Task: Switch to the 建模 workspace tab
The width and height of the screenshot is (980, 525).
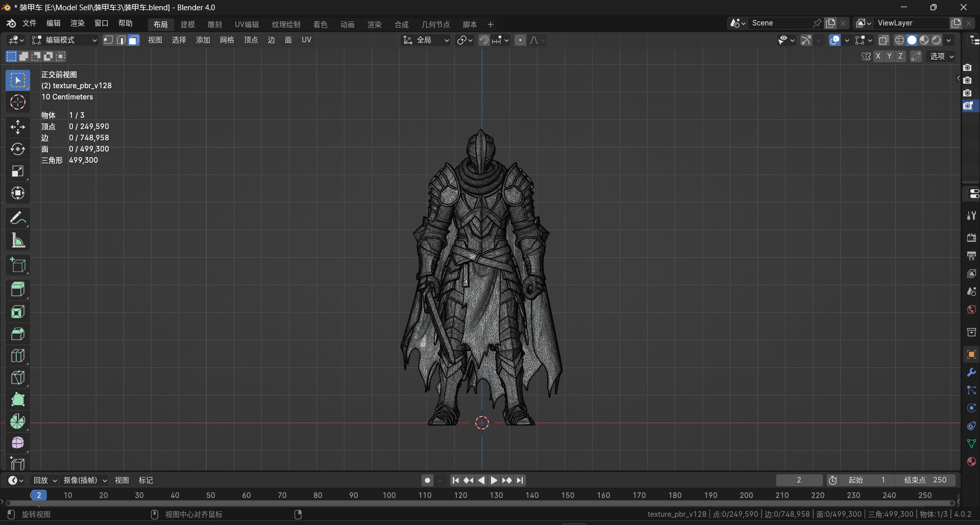Action: (x=187, y=24)
